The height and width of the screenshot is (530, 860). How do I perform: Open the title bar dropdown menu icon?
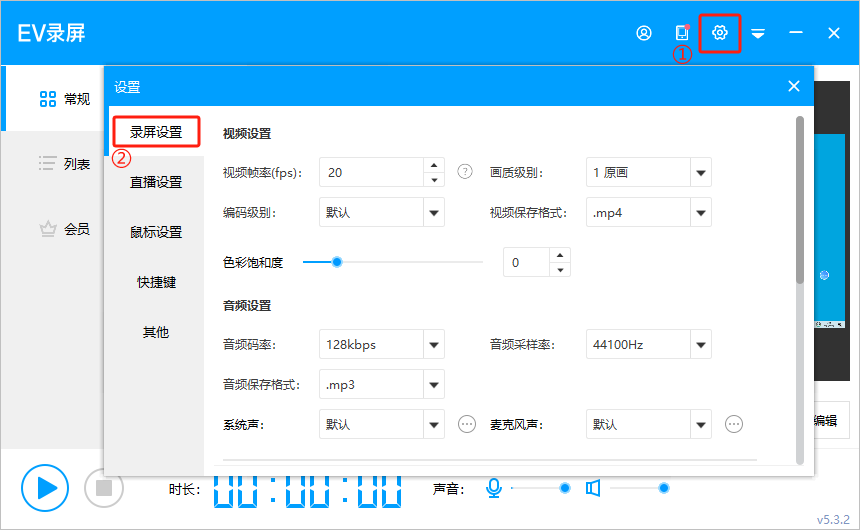point(758,34)
